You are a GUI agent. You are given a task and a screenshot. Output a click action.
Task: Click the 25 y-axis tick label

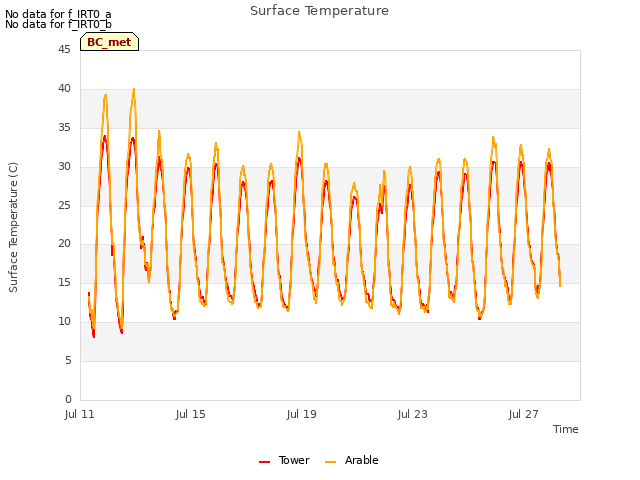[64, 205]
